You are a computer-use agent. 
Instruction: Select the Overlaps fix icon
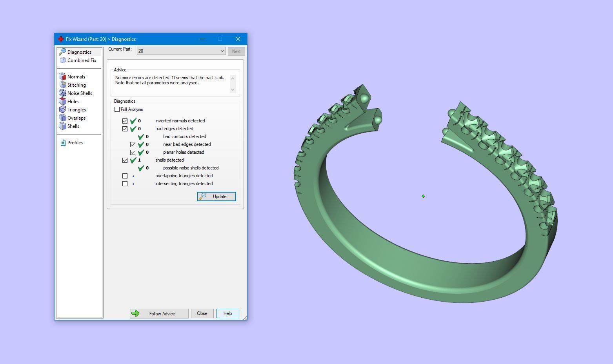[x=62, y=118]
